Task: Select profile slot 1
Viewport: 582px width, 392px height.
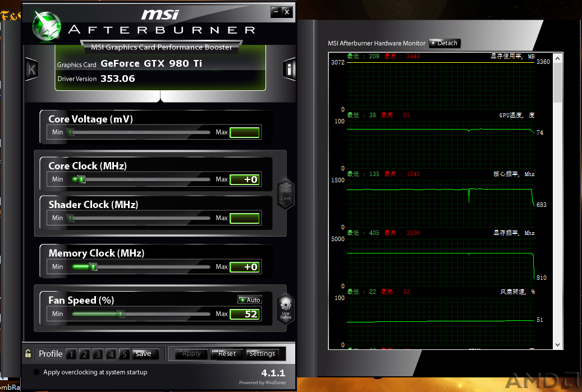Action: point(71,354)
